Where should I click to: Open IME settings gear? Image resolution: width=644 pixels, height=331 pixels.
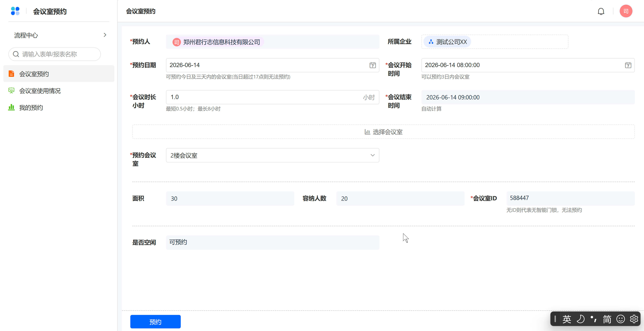pos(634,319)
